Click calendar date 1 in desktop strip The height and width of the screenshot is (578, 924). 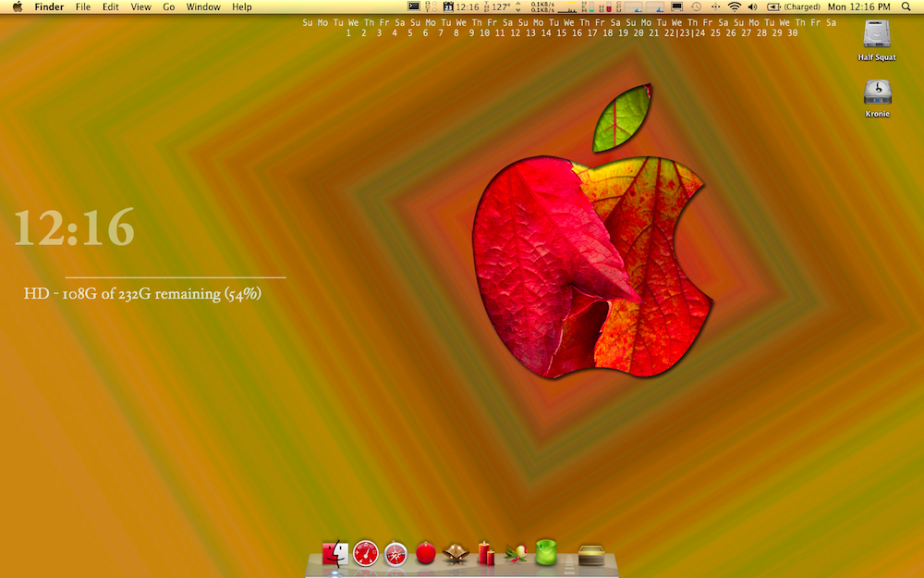pos(348,33)
